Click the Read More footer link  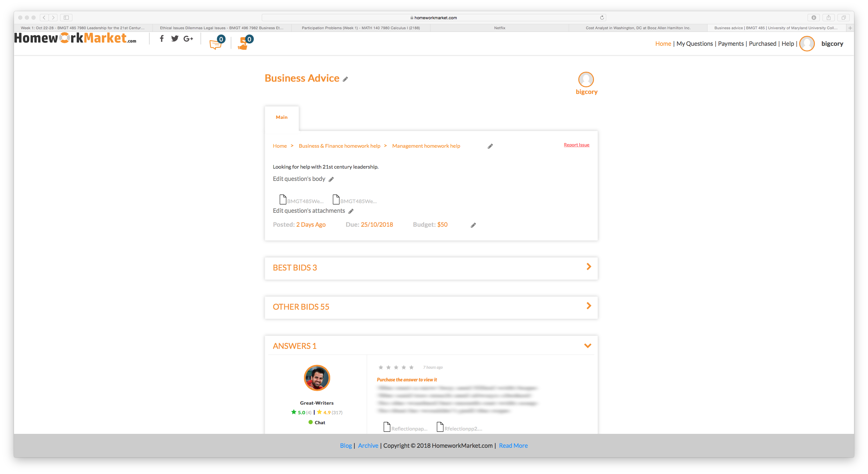coord(513,446)
